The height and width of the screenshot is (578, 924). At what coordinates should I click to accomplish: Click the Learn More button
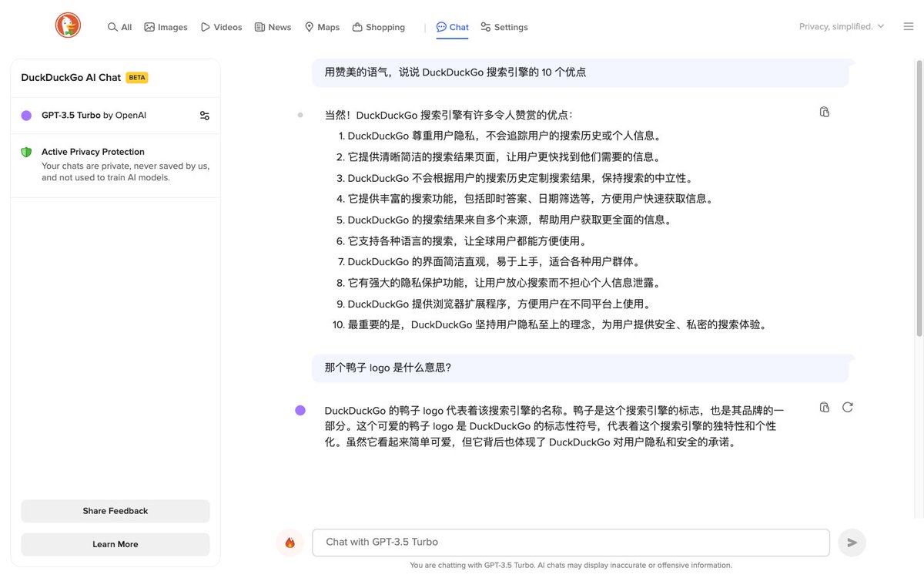(x=115, y=544)
